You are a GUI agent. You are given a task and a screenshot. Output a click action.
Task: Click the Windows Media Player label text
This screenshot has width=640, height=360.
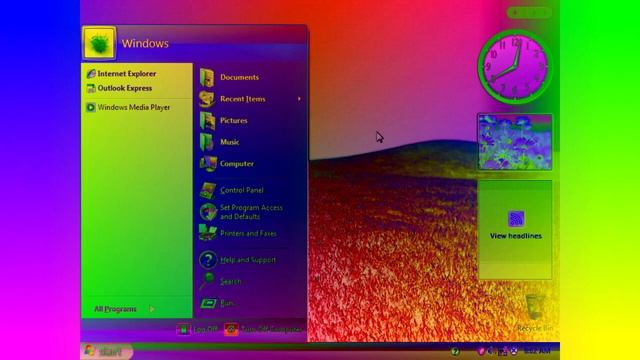[133, 107]
